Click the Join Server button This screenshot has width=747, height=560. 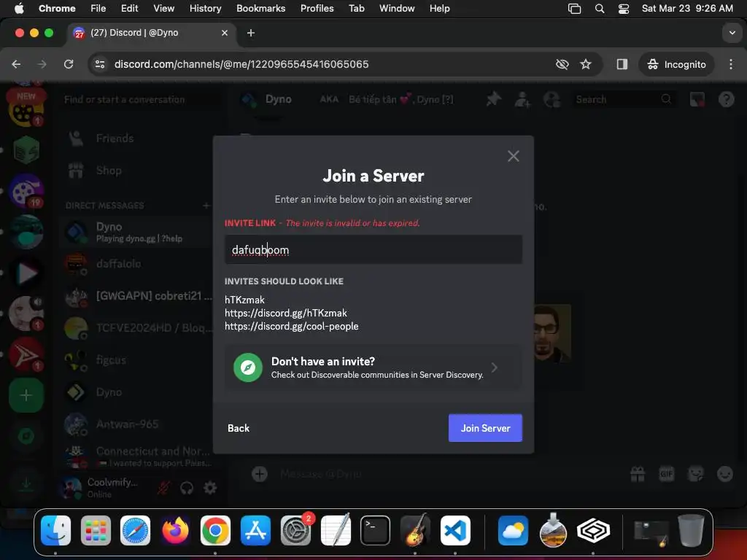(x=485, y=428)
